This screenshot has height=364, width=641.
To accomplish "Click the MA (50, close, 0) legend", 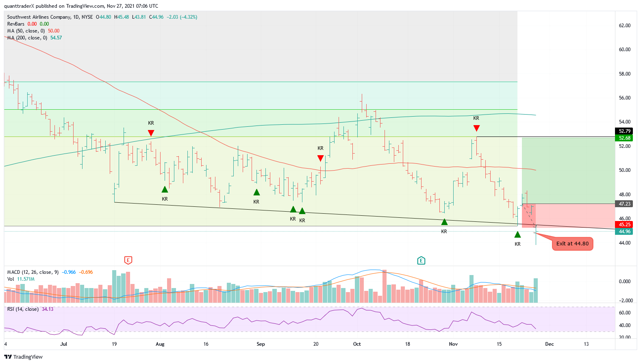I will click(26, 31).
